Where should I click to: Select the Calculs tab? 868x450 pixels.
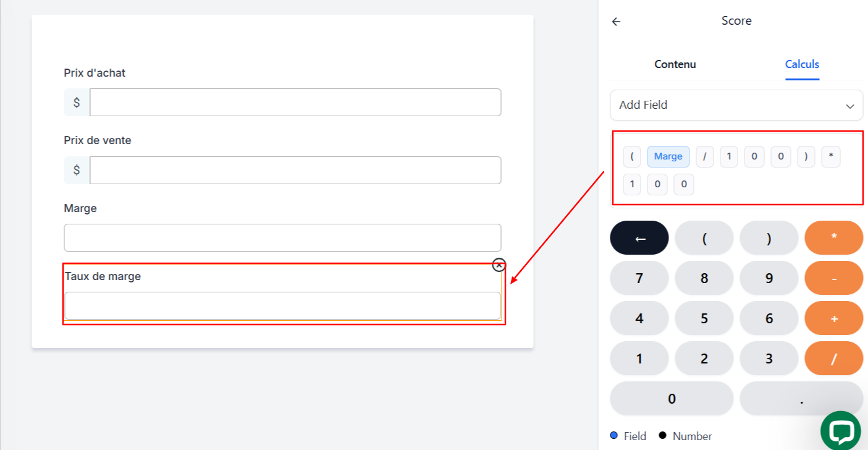[802, 64]
